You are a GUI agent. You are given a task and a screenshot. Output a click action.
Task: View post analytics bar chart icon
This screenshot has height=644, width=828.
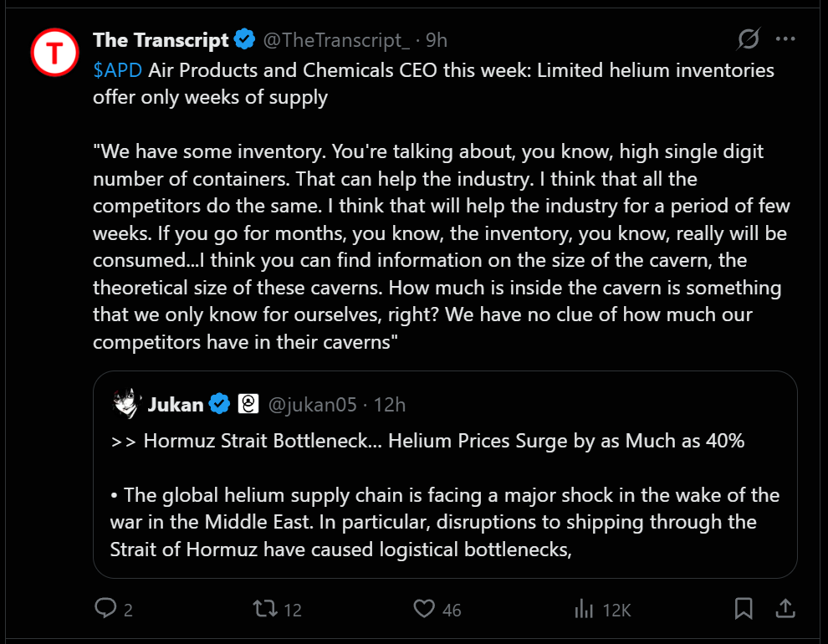coord(584,609)
